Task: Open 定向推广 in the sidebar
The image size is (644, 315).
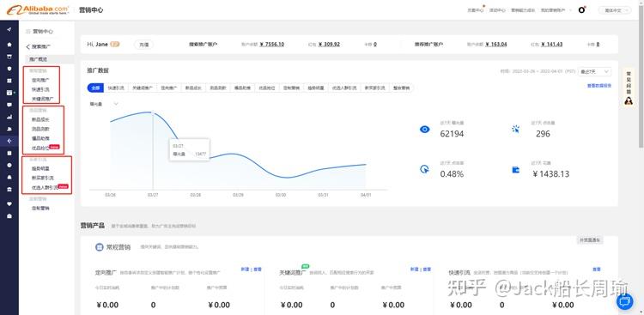Action: point(40,80)
